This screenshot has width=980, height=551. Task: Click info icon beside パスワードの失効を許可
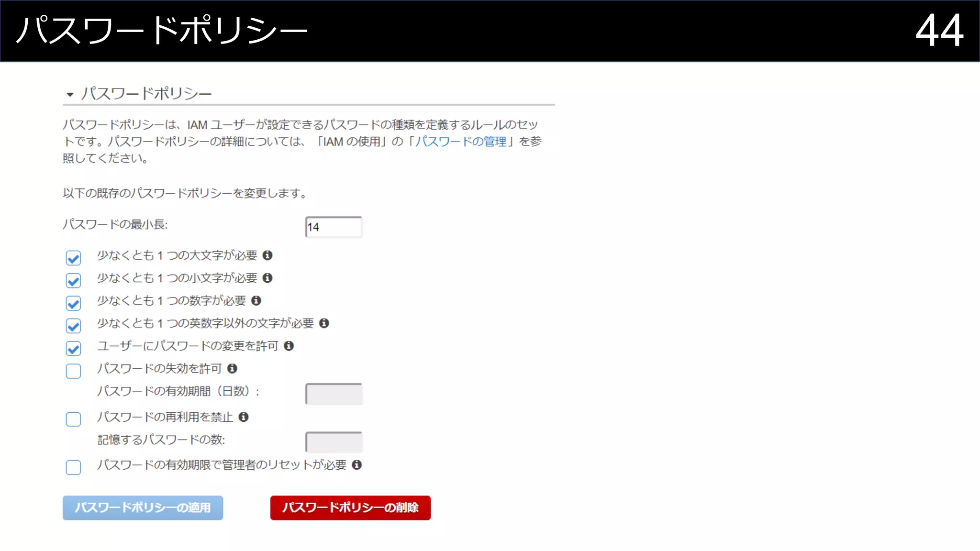click(x=232, y=368)
